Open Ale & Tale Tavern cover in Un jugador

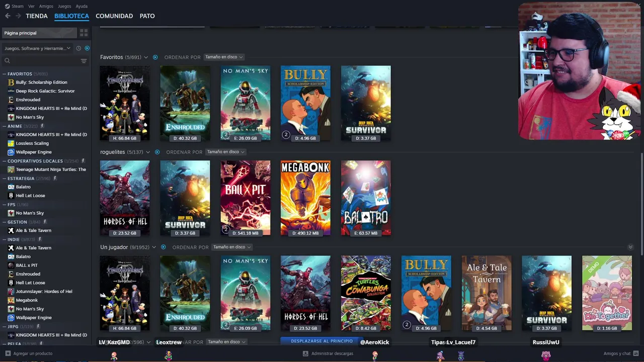pyautogui.click(x=487, y=293)
